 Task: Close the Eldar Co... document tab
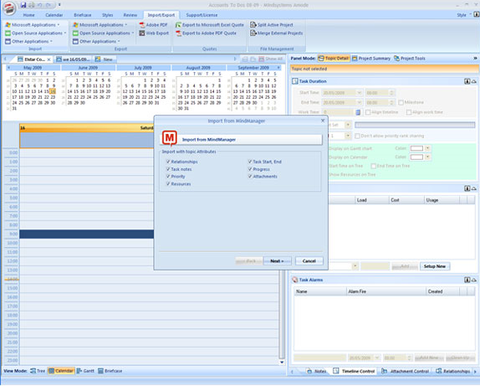49,59
